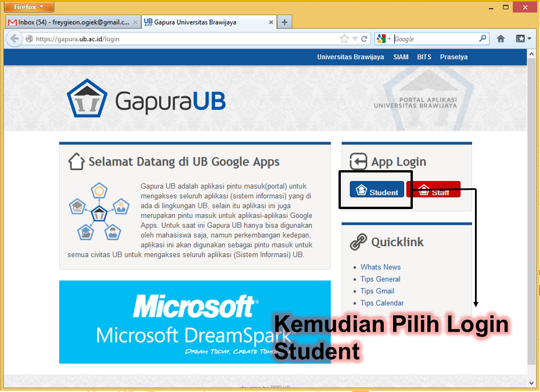
Task: Click the 'Quicklink' heading text
Action: tap(397, 242)
